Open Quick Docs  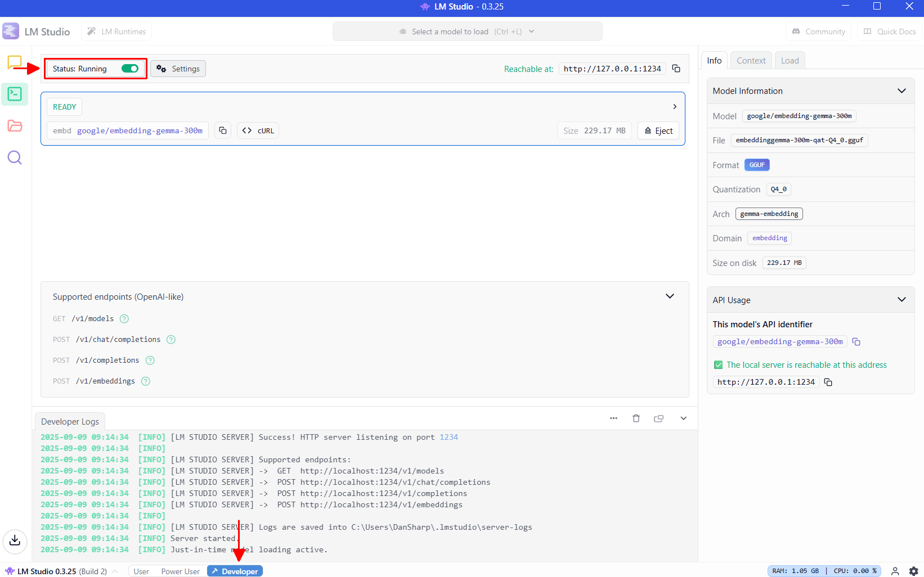point(890,31)
